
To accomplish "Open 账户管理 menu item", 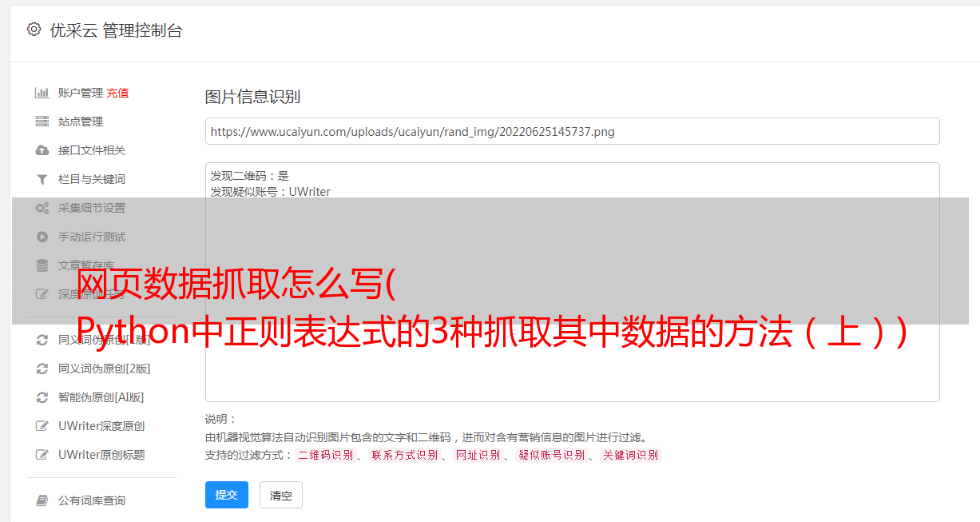I will (x=81, y=93).
